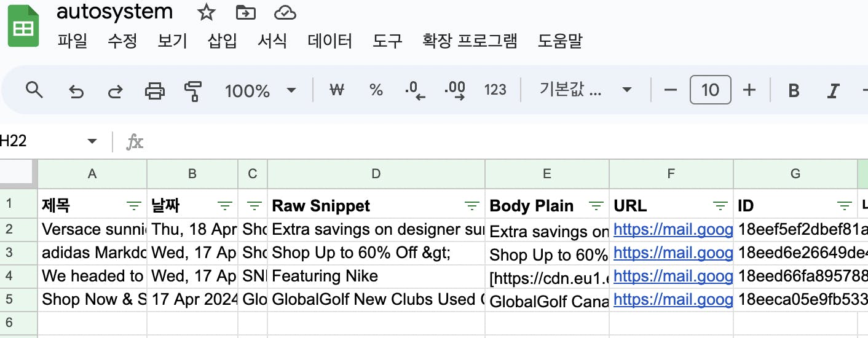Open the 서식 menu
868x338 pixels.
tap(272, 41)
